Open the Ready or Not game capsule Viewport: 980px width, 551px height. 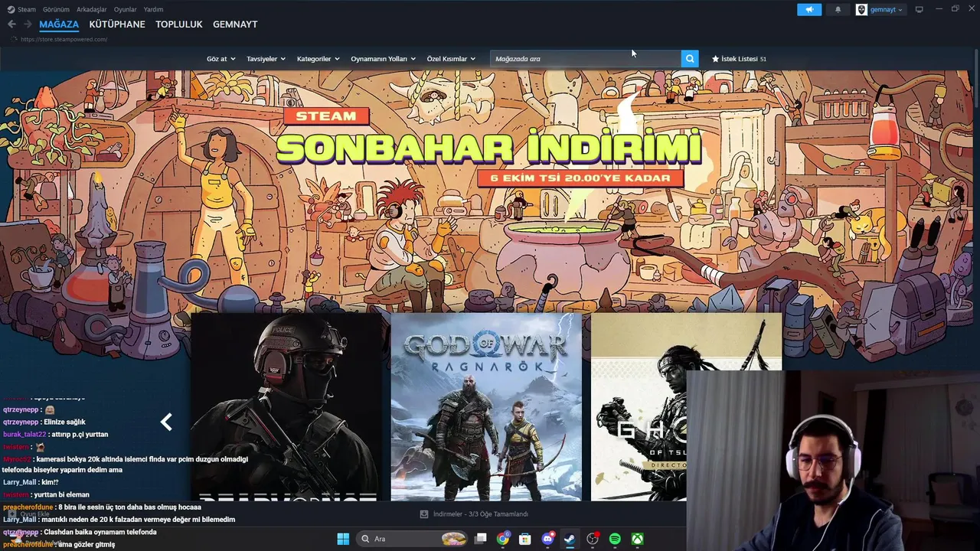click(x=286, y=406)
